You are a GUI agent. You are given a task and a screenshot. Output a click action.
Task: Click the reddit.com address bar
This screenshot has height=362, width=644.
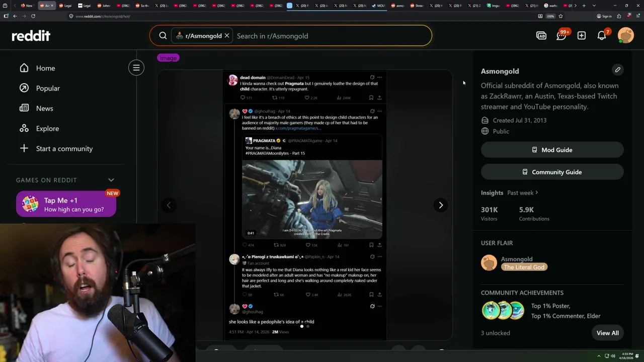coord(302,16)
